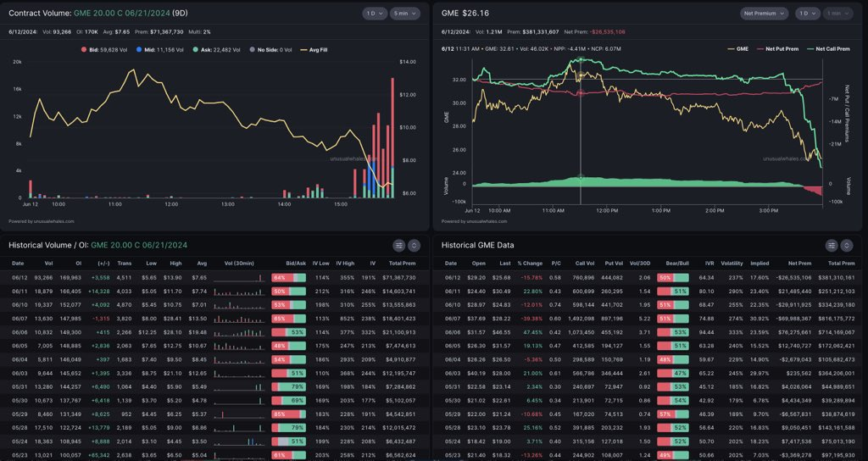Toggle the Bid series in the contract volume legend

[x=104, y=50]
